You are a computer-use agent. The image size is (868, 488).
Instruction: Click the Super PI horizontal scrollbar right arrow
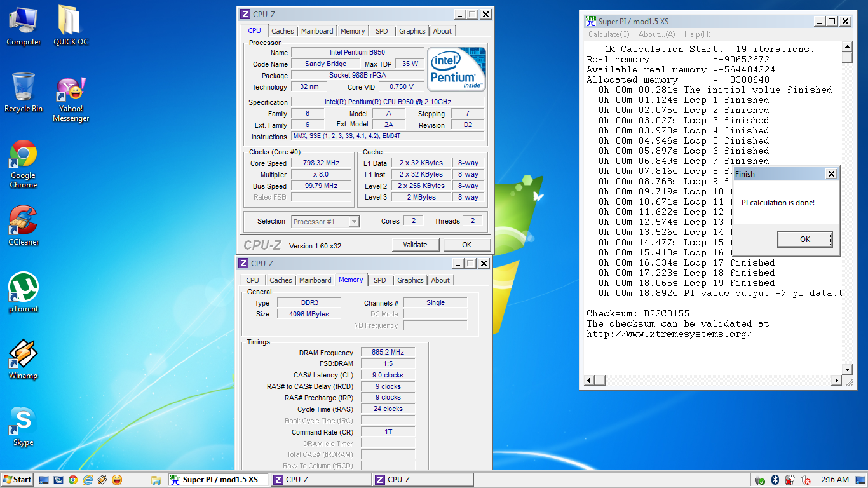coord(836,380)
